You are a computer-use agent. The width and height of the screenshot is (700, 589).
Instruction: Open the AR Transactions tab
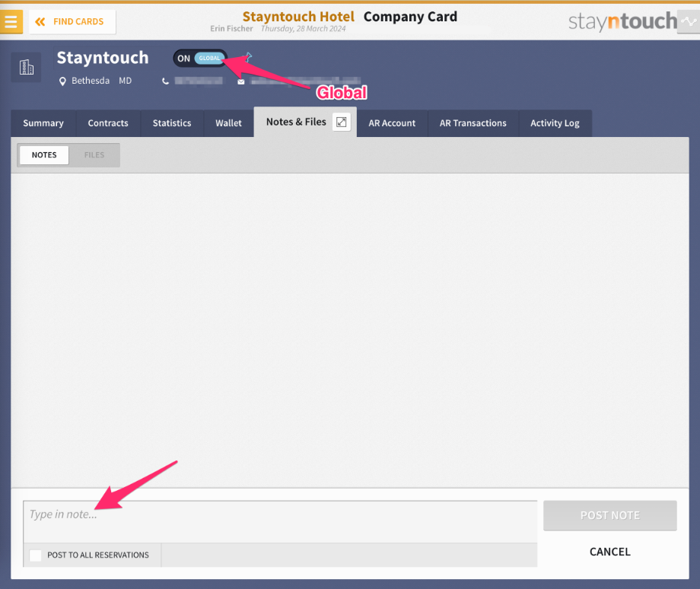473,123
